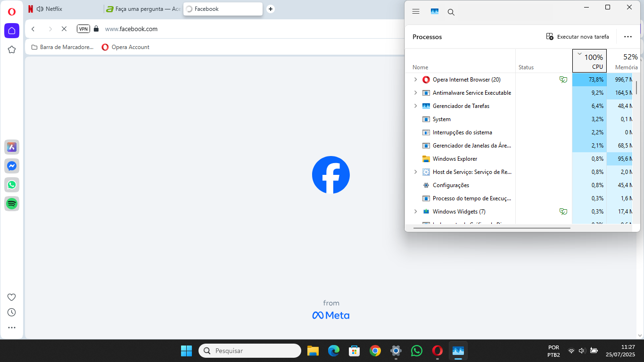Open the Barra de Marcadores bookmark folder
Viewport: 644px width, 362px height.
[x=62, y=47]
